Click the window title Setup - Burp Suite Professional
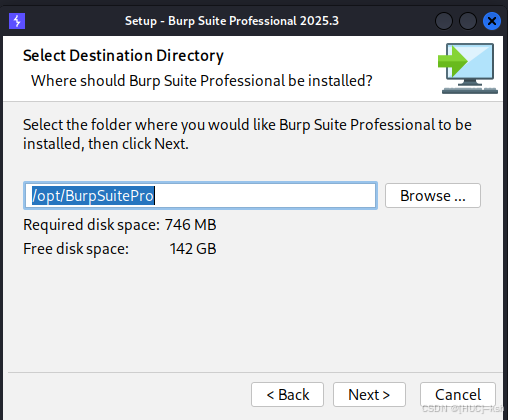Viewport: 508px width, 420px height. point(232,21)
